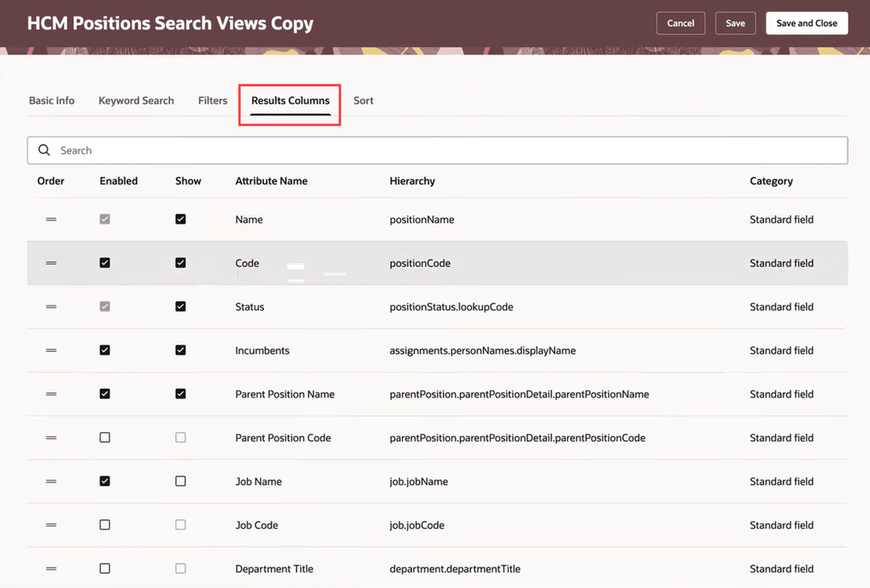Click the greyed Enabled checkbox for Status
This screenshot has height=588, width=870.
[x=105, y=307]
